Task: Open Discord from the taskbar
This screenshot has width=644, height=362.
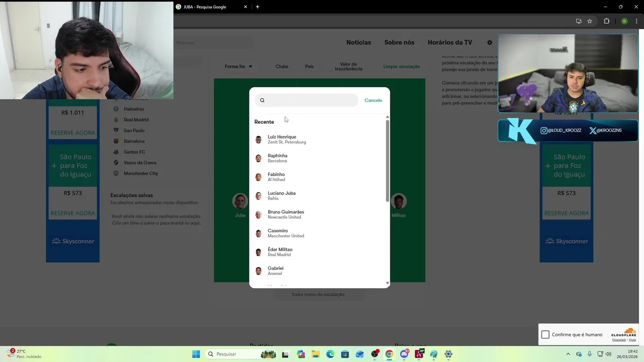Action: pos(404,354)
